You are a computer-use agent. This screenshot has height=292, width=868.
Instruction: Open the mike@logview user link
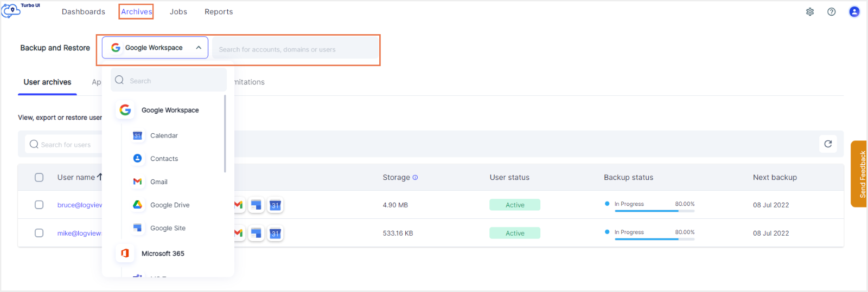(x=80, y=233)
